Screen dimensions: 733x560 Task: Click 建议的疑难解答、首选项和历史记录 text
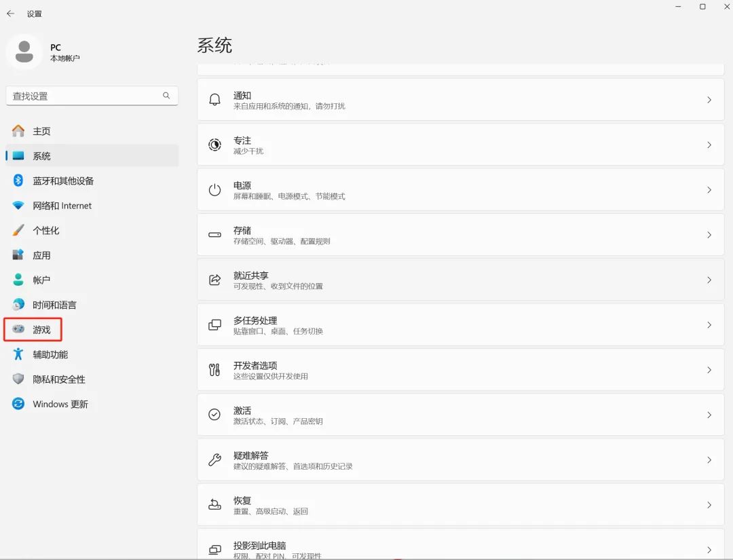(x=293, y=466)
